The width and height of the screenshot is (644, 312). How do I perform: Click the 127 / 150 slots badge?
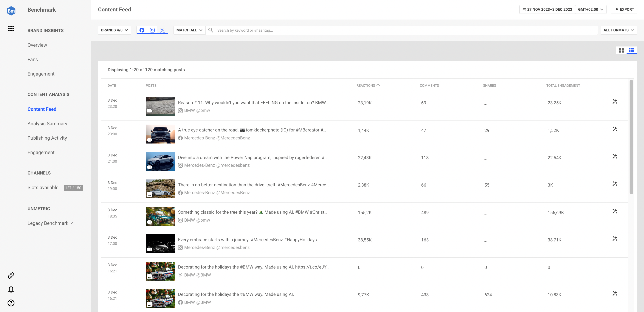(x=73, y=188)
